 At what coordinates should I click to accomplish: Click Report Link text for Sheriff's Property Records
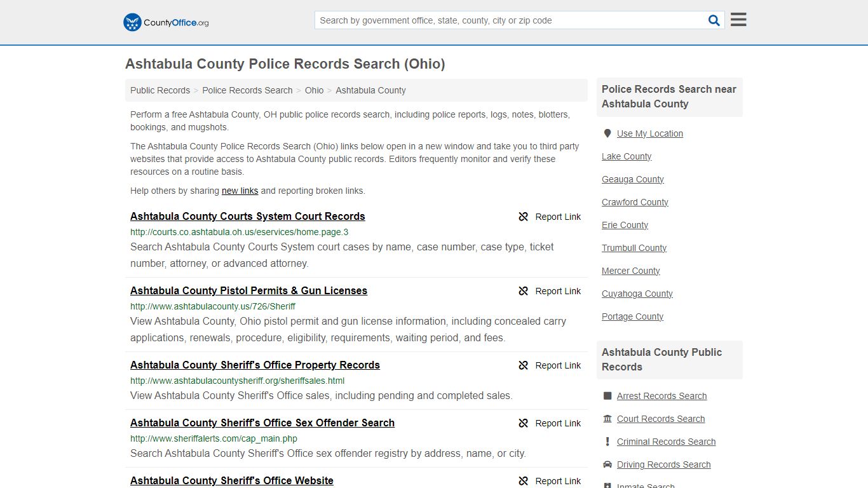[x=558, y=365]
